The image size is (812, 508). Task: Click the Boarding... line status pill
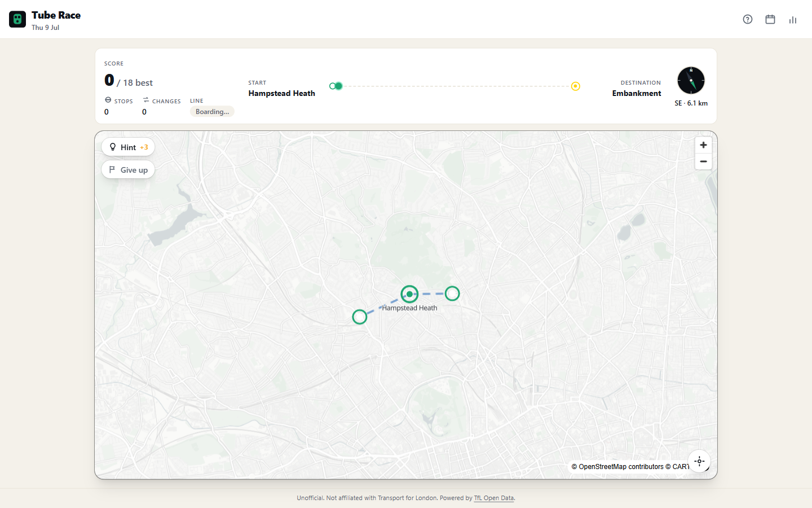[212, 112]
